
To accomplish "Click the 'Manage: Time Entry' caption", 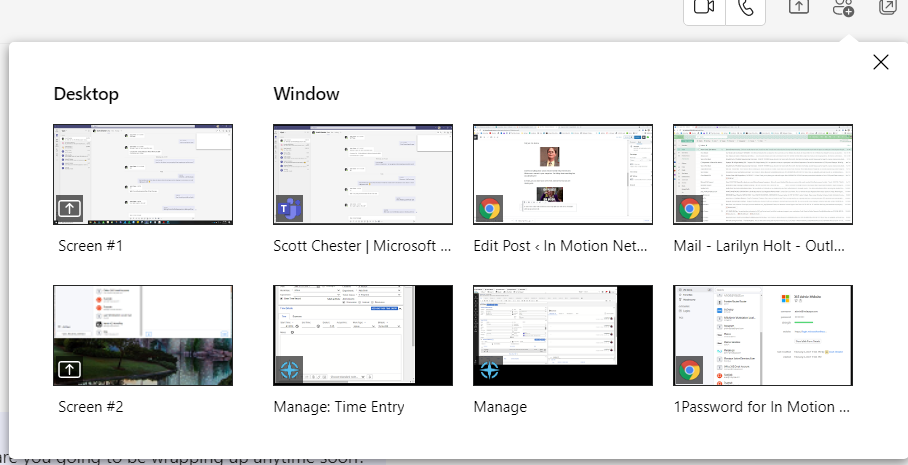I will tap(339, 407).
